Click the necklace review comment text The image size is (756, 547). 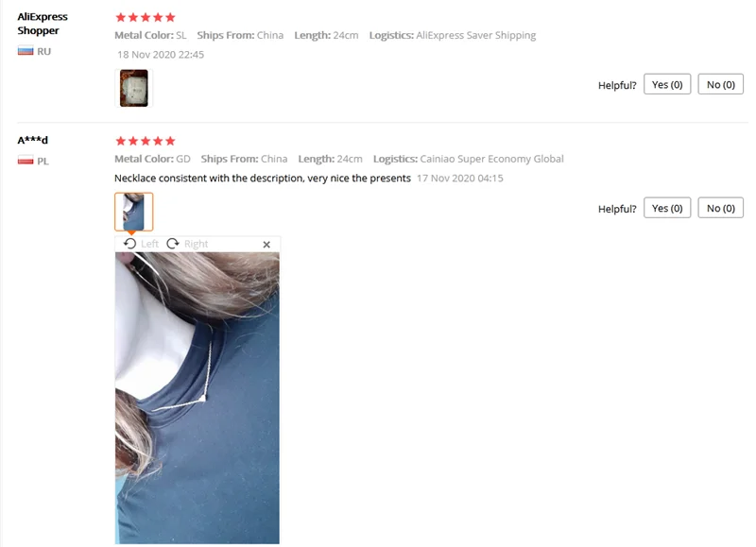[263, 179]
